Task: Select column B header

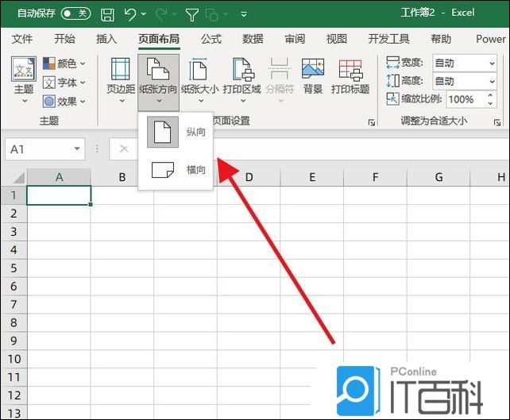Action: click(x=122, y=178)
